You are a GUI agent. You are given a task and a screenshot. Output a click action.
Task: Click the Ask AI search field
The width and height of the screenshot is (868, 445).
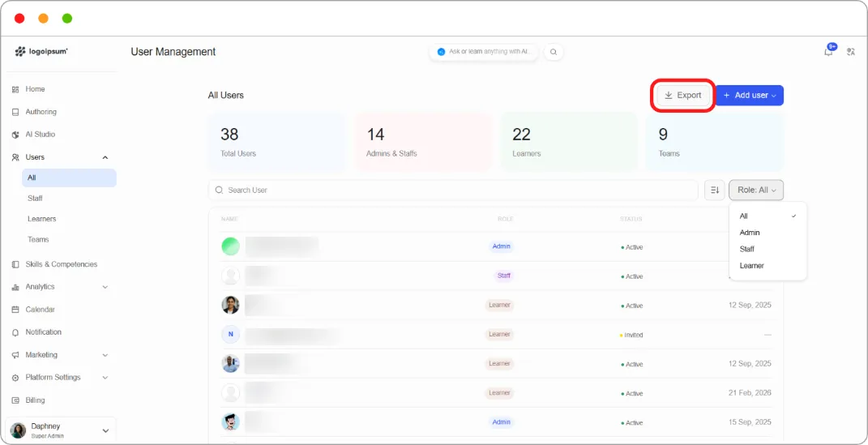click(483, 52)
